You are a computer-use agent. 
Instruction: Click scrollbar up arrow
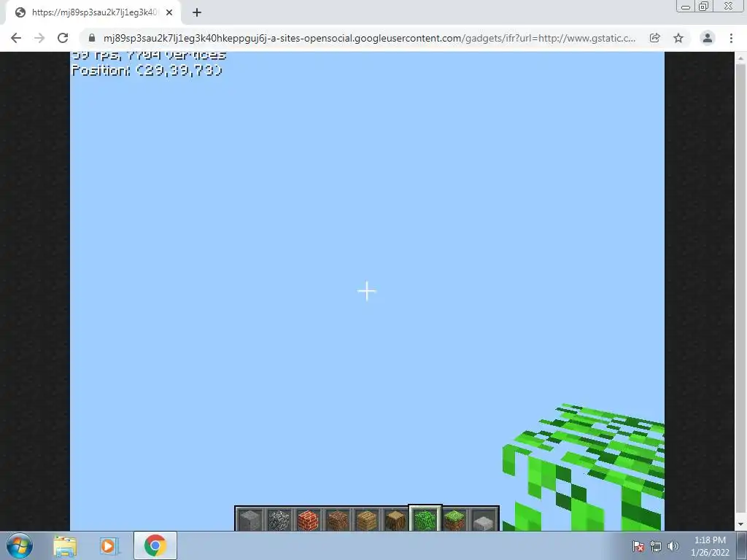[x=740, y=58]
